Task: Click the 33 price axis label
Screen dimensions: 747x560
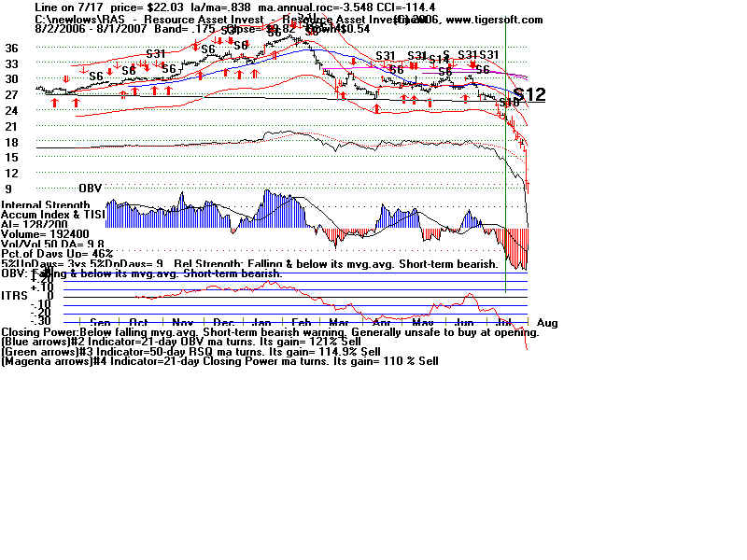Action: [12, 63]
